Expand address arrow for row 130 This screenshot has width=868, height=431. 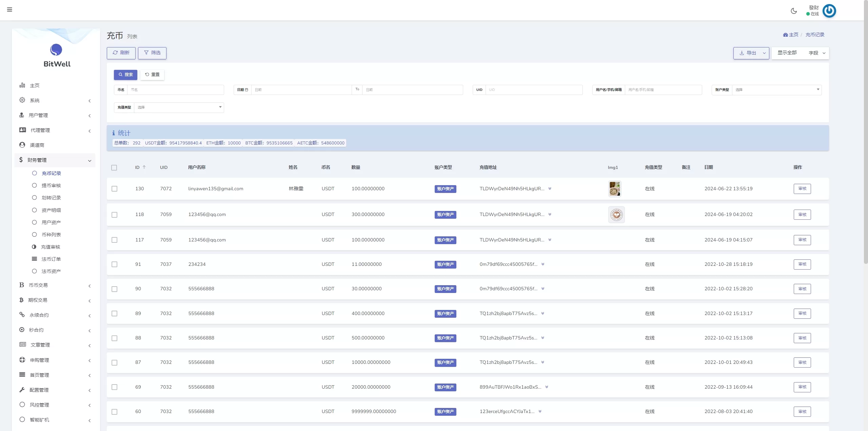(550, 189)
